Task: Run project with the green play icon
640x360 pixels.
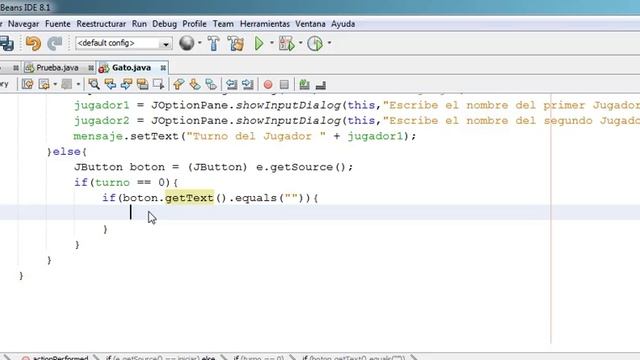Action: coord(259,43)
